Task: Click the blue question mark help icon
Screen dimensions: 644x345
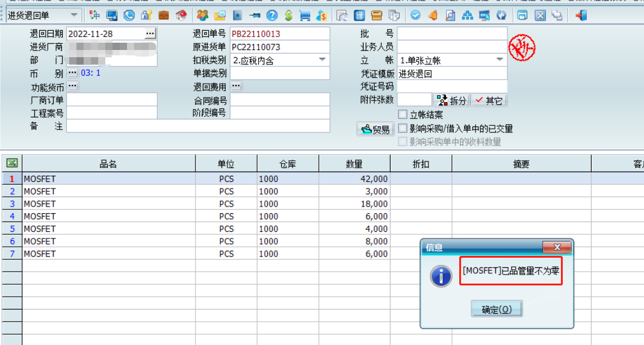Action: pyautogui.click(x=272, y=16)
